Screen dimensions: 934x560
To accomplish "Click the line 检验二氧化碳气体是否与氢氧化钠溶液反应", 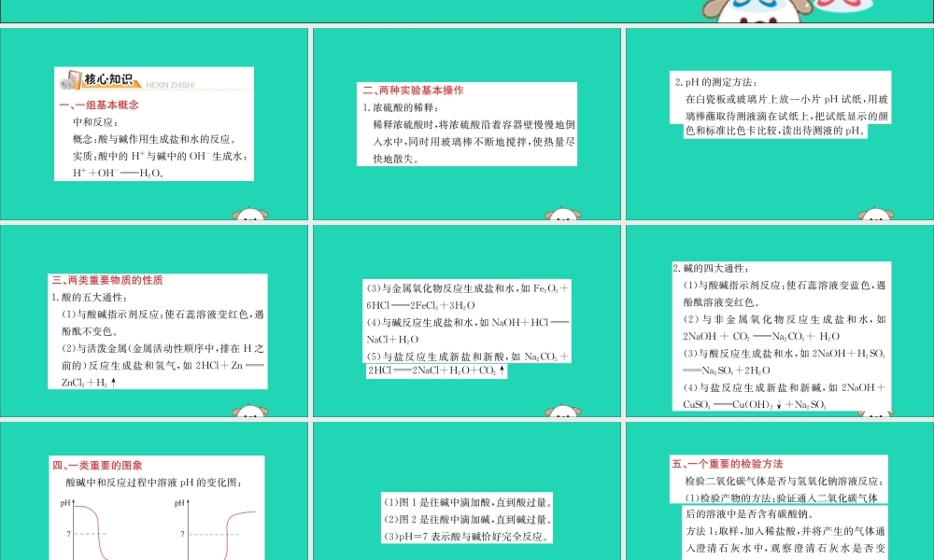I will click(785, 481).
